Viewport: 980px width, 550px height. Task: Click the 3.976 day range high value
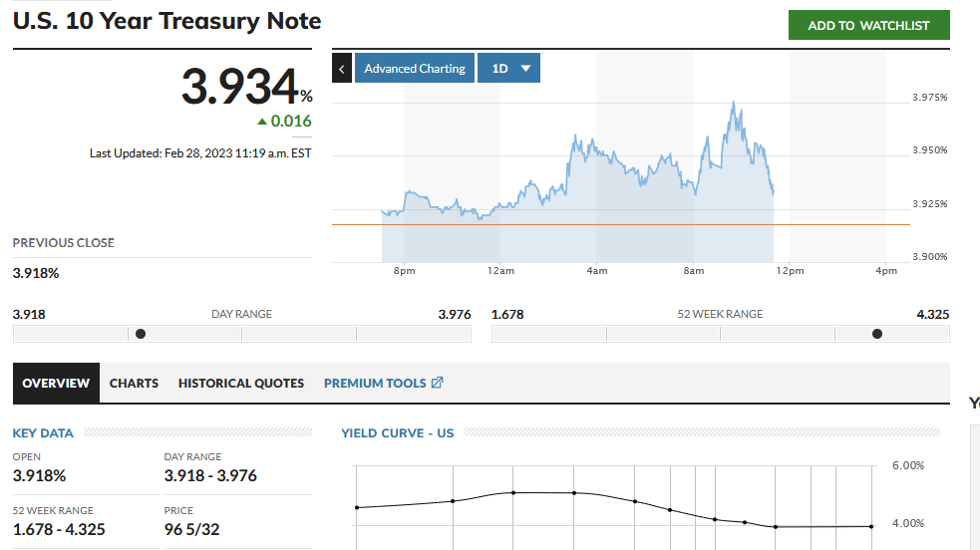(455, 314)
